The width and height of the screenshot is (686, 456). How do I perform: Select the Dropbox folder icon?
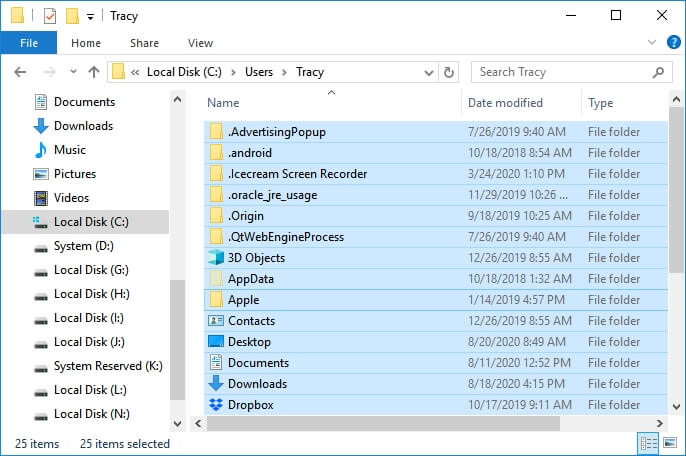pos(216,405)
